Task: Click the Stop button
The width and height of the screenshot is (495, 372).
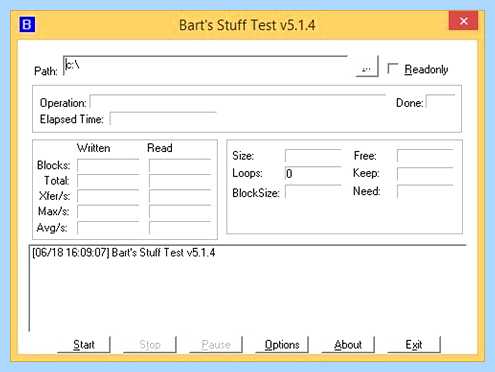Action: point(150,344)
